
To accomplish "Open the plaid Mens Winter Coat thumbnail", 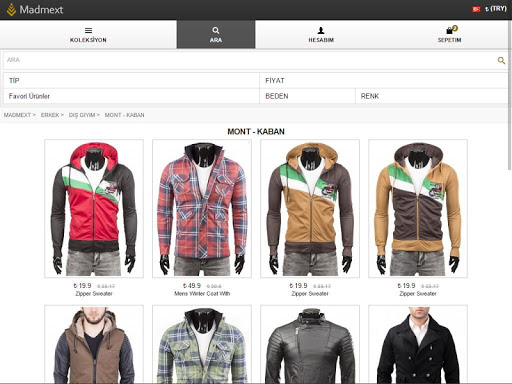I will pos(202,209).
